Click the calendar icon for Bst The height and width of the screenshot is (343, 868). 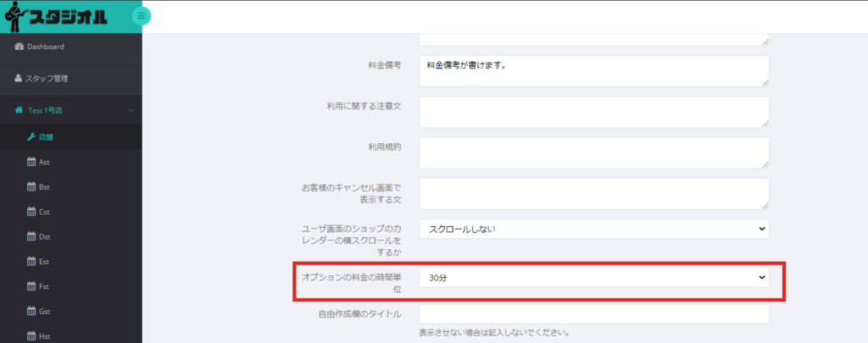[x=31, y=187]
